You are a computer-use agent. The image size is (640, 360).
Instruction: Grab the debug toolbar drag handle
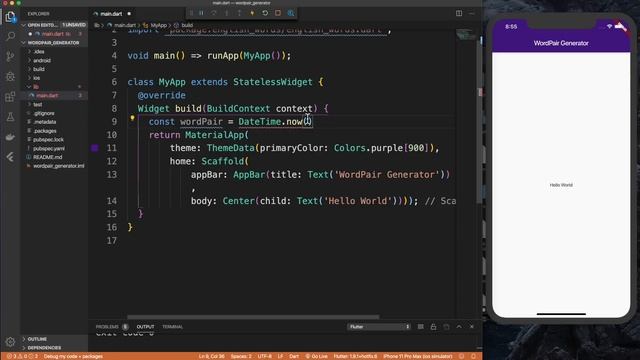(191, 13)
